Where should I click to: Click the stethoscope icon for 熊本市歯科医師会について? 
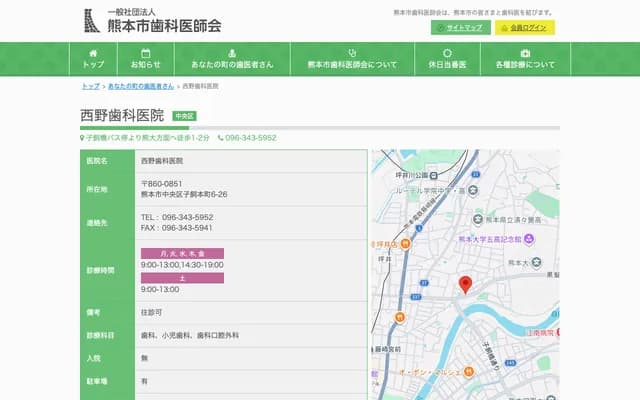[x=351, y=52]
